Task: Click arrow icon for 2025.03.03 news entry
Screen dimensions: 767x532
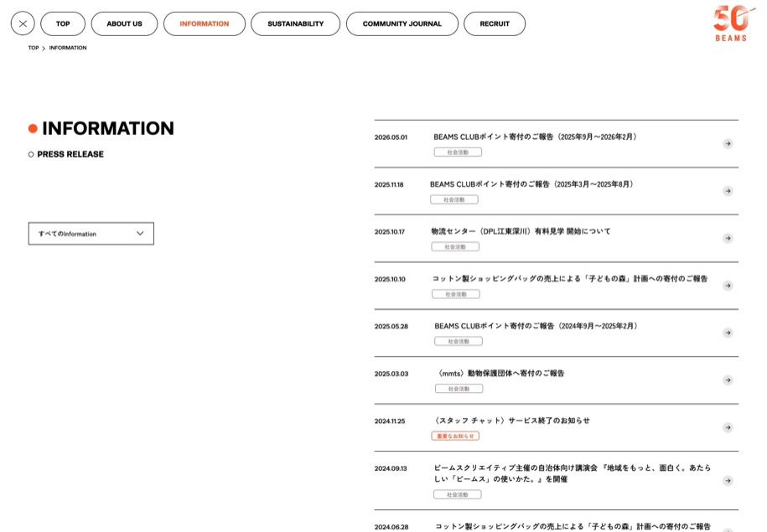Action: [728, 380]
